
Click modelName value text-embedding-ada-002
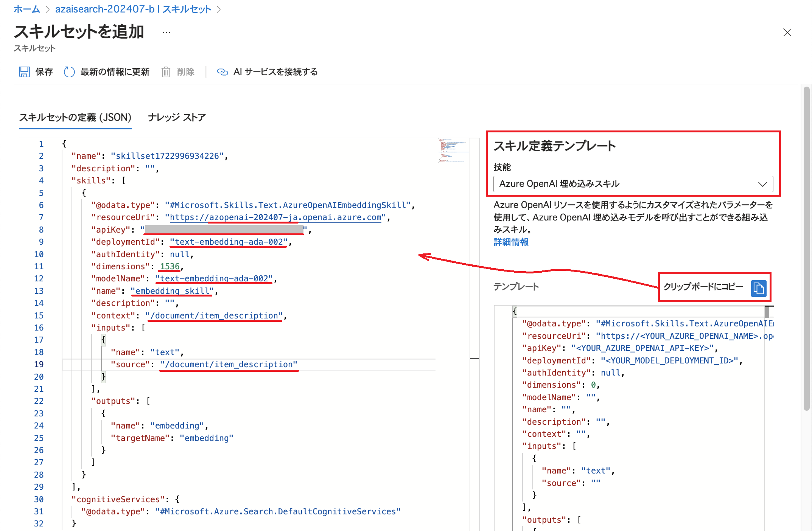point(214,279)
